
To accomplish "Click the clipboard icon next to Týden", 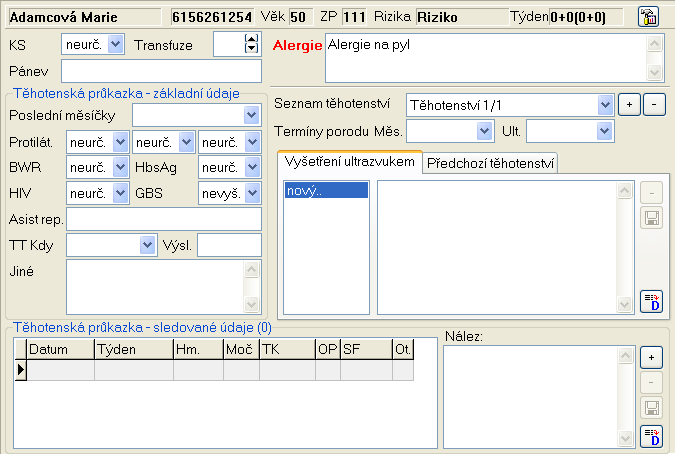I will coord(647,17).
